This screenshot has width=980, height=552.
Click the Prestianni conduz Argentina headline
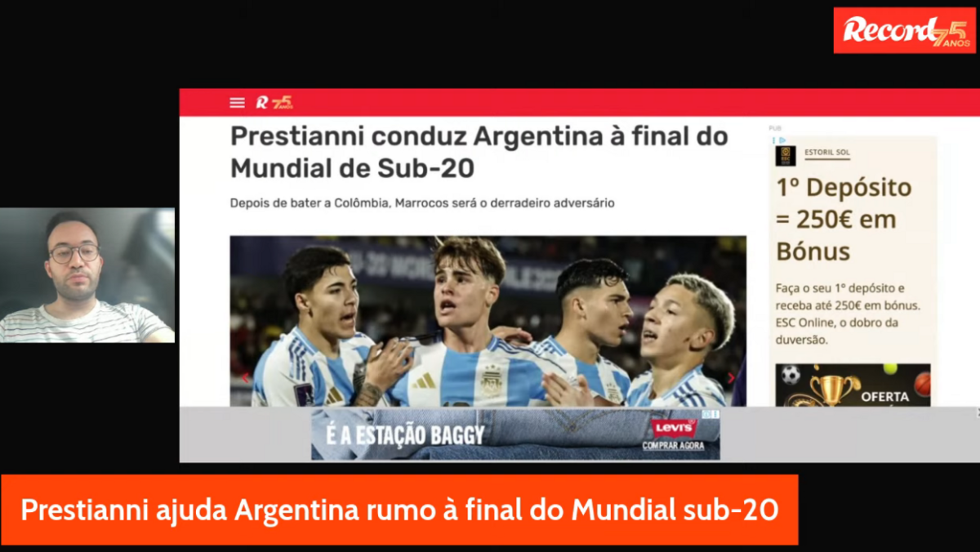[479, 152]
